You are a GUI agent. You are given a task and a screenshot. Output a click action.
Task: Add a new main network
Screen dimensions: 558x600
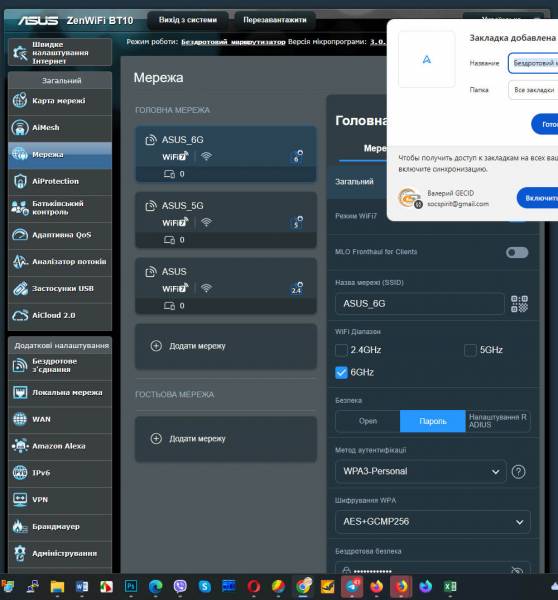click(226, 346)
